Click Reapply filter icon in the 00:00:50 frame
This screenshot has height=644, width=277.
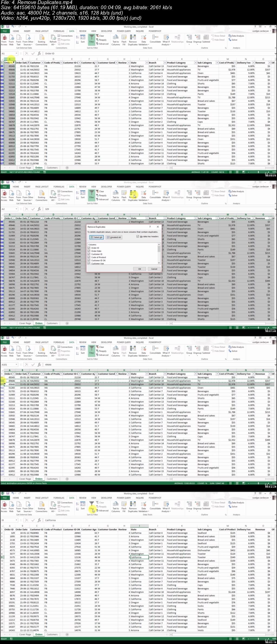[101, 40]
